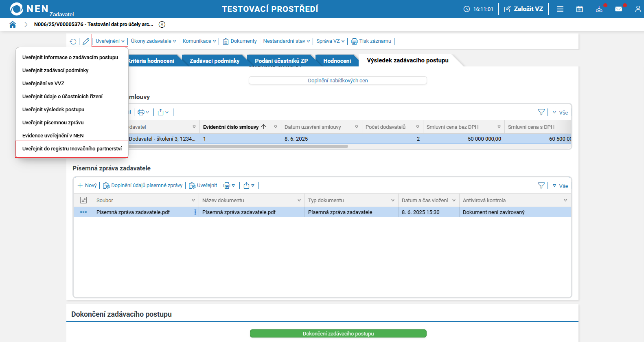The width and height of the screenshot is (644, 342).
Task: Click the pencil edit icon
Action: point(86,41)
